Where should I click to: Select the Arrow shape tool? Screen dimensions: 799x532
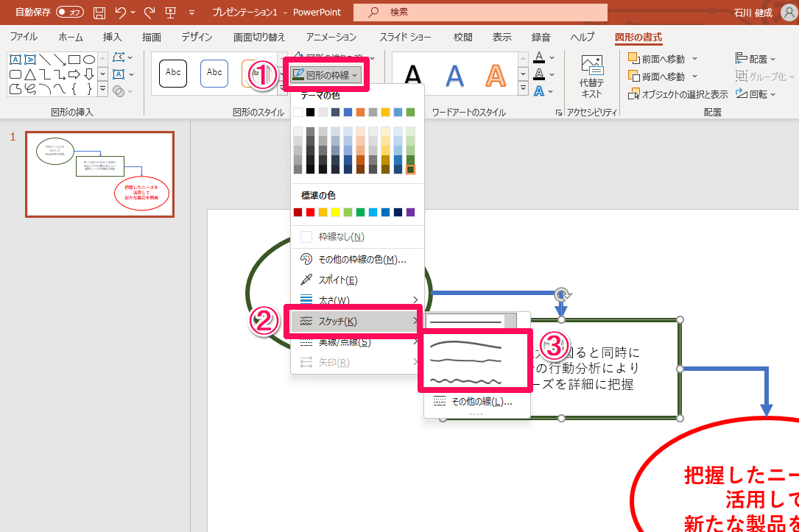coord(60,60)
